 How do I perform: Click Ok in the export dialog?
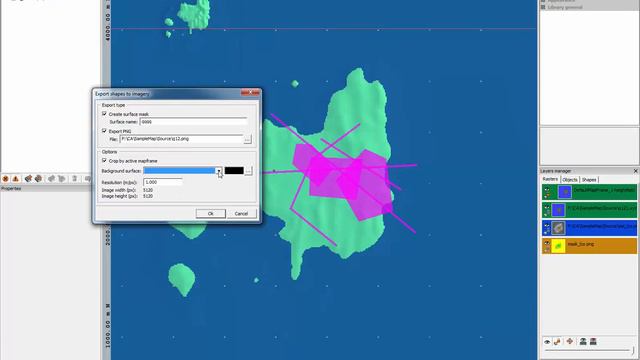click(211, 213)
